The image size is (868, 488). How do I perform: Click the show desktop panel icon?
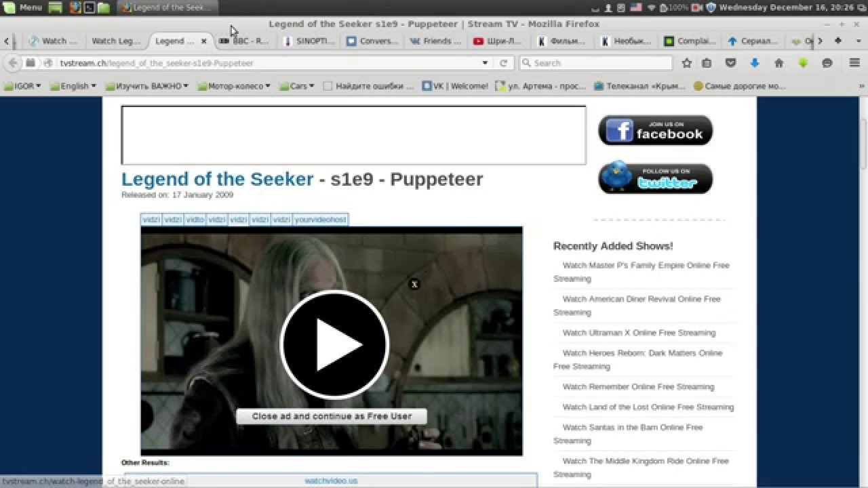[x=56, y=7]
